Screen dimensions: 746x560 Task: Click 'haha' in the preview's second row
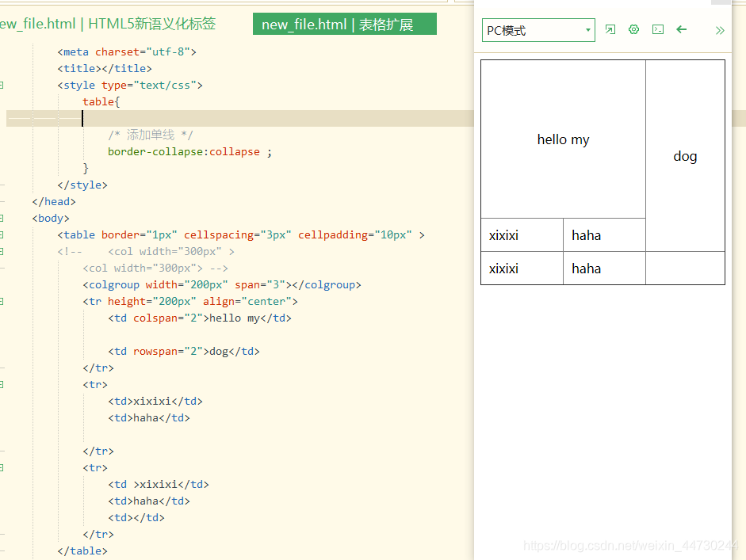[586, 235]
